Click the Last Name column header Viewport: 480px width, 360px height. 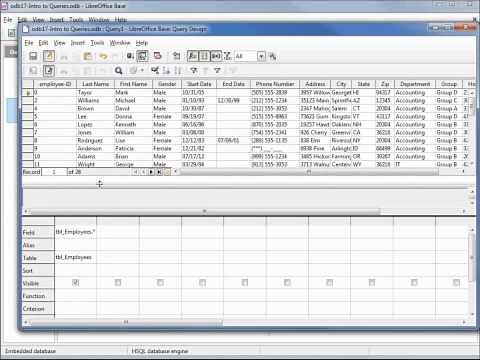pyautogui.click(x=95, y=84)
